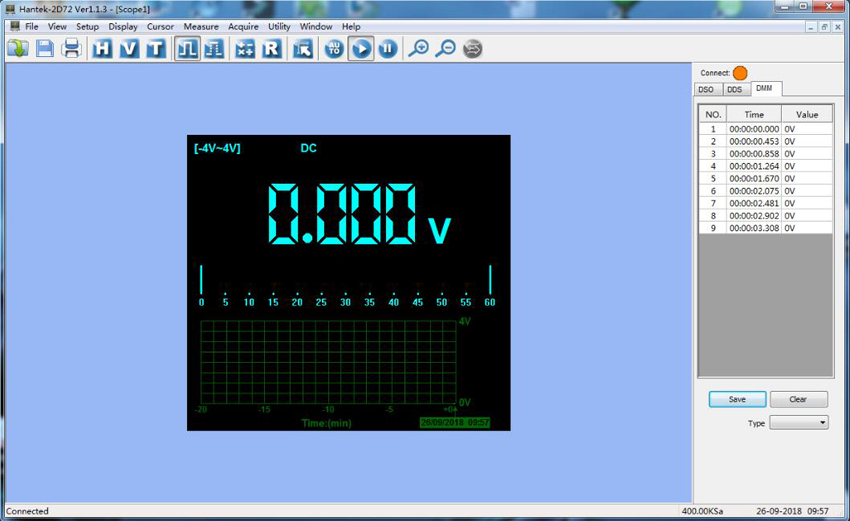Click the Value column header
This screenshot has width=850, height=521.
[x=807, y=114]
